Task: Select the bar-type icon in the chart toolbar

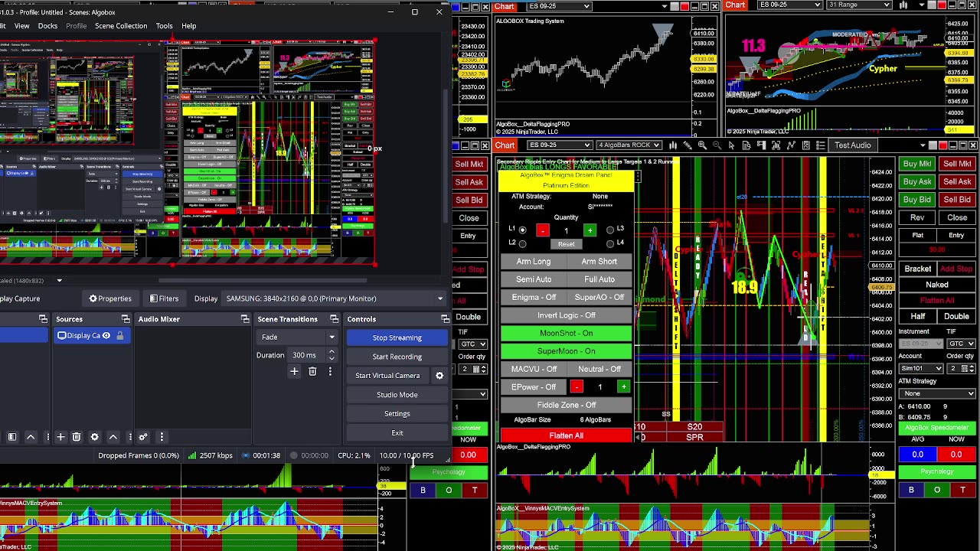Action: click(672, 145)
